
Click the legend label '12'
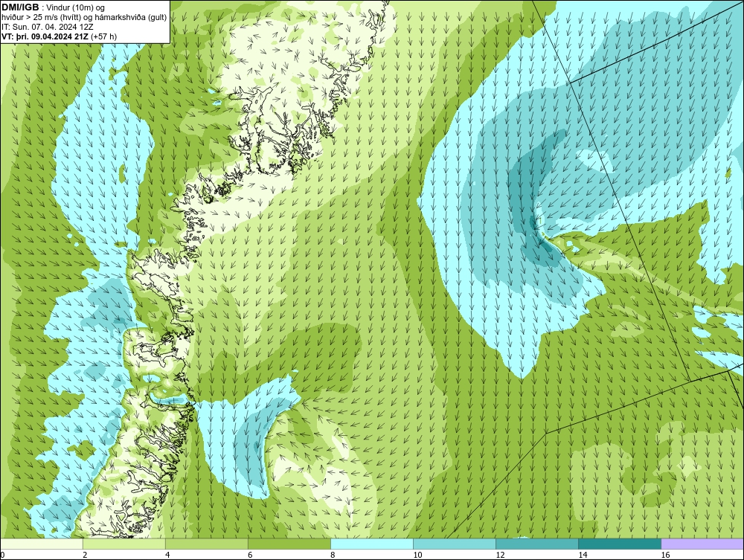point(500,556)
